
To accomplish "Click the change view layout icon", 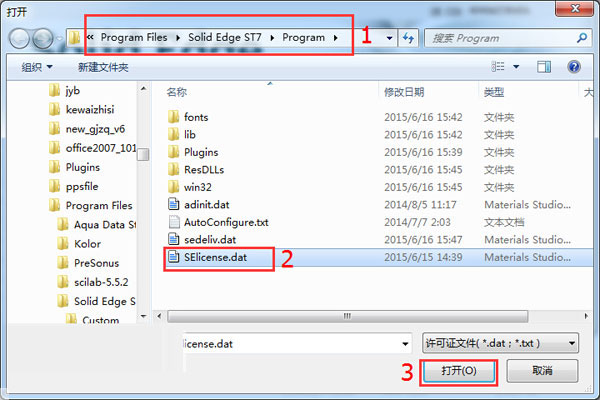I will click(498, 67).
